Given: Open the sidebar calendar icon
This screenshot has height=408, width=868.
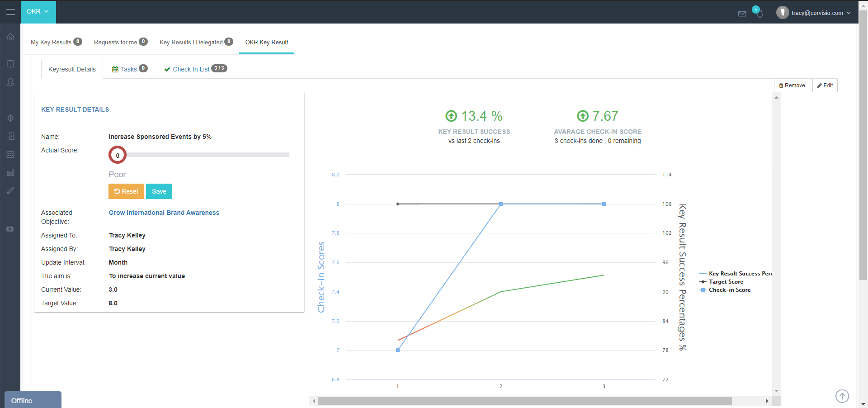Looking at the screenshot, I should (x=10, y=154).
